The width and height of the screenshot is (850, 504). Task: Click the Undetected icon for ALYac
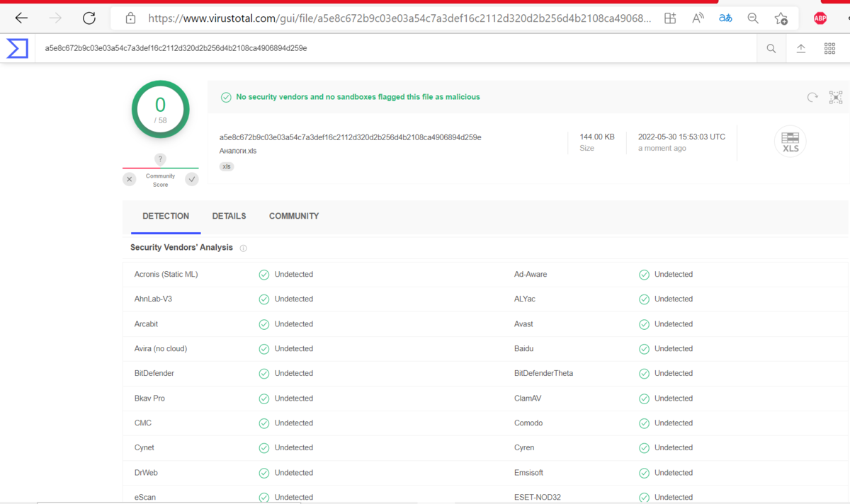tap(644, 299)
